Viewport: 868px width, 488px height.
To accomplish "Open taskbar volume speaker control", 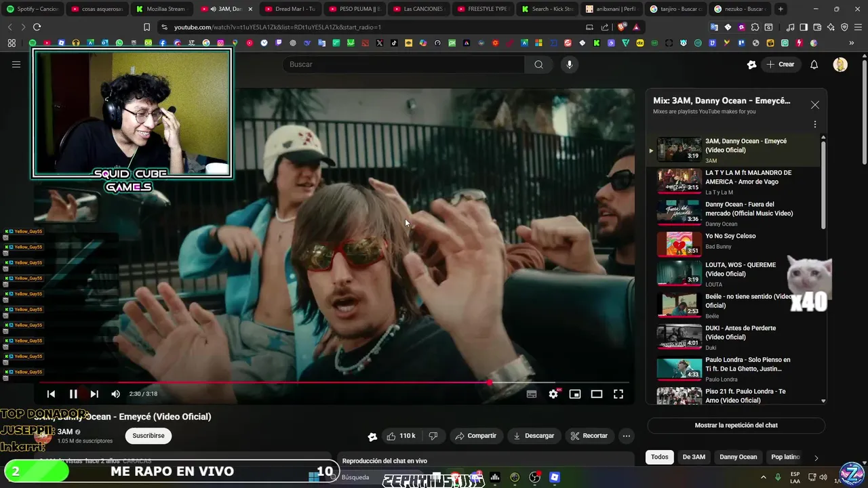I will click(x=823, y=477).
